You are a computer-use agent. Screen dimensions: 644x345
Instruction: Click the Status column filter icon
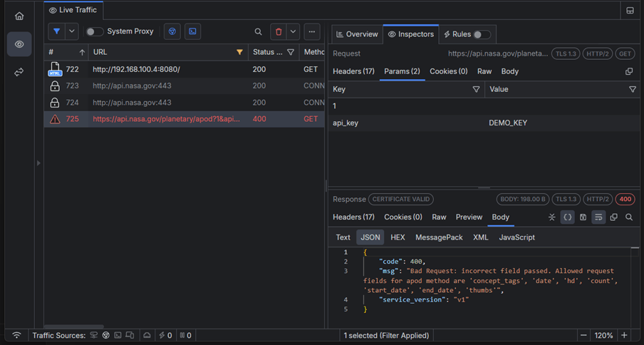point(291,52)
